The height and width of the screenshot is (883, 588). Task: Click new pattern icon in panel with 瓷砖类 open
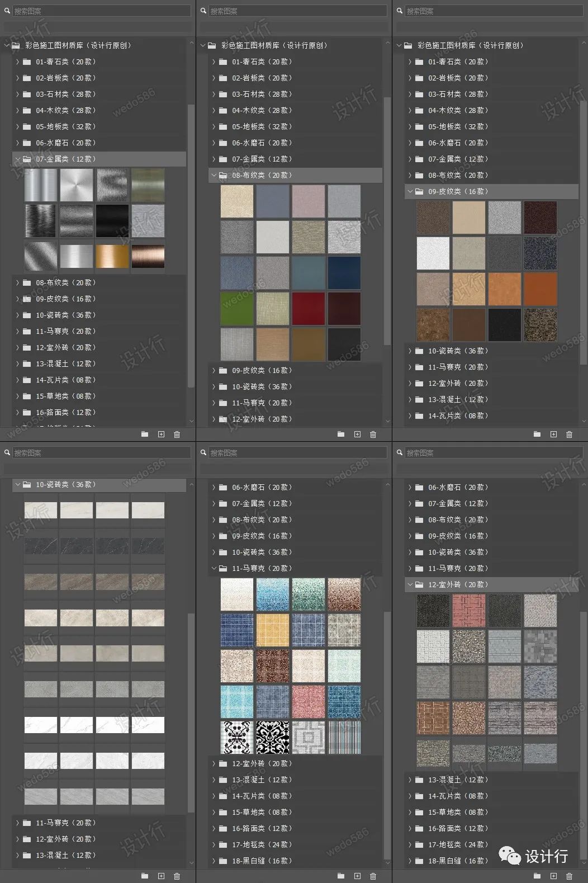coord(161,876)
